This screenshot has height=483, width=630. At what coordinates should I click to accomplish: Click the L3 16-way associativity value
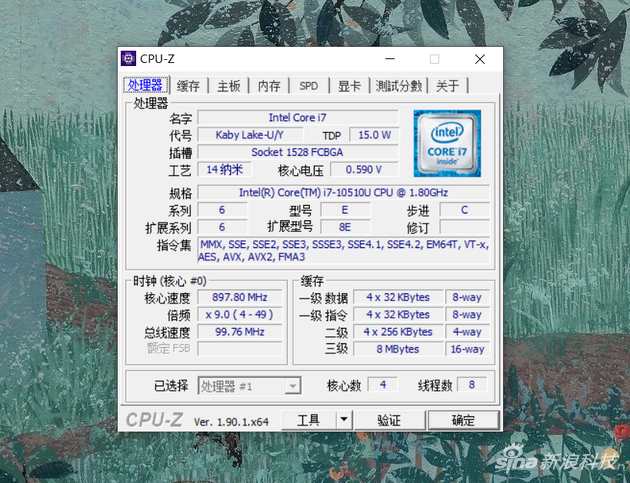467,349
